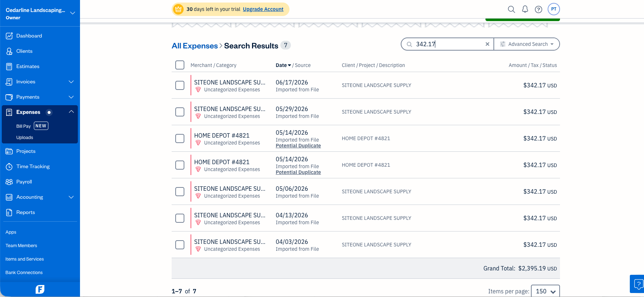Go back to All Expenses breadcrumb
644x297 pixels.
(195, 46)
